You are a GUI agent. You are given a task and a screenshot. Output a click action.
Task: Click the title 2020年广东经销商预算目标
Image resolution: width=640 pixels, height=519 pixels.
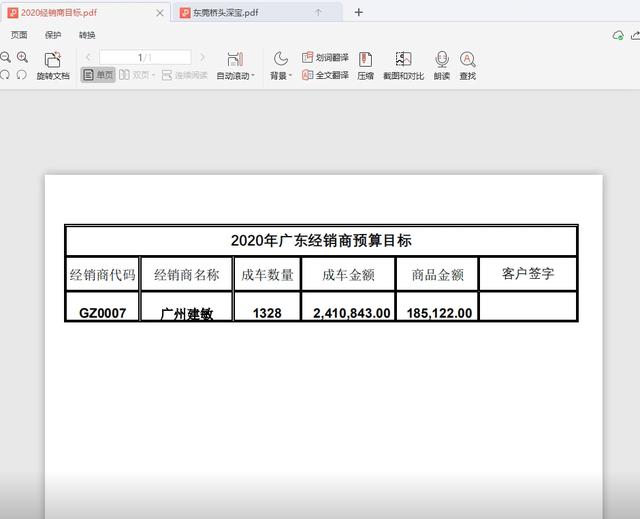(x=321, y=241)
